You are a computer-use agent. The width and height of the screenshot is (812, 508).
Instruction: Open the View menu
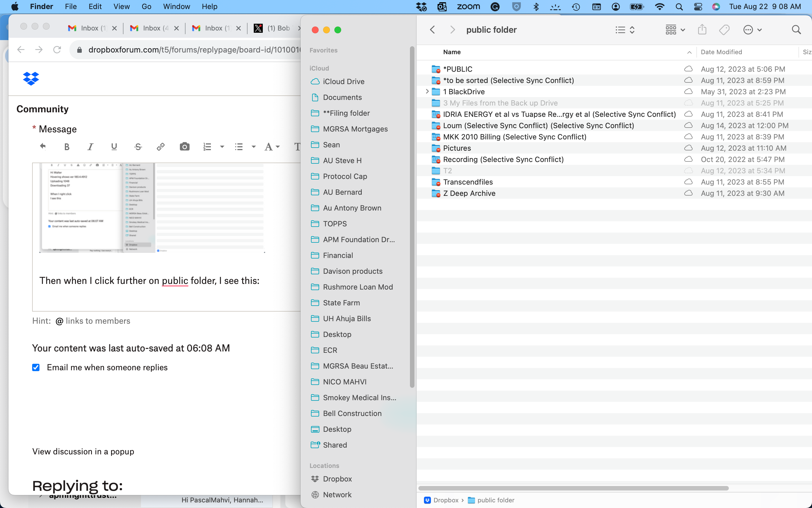(122, 7)
